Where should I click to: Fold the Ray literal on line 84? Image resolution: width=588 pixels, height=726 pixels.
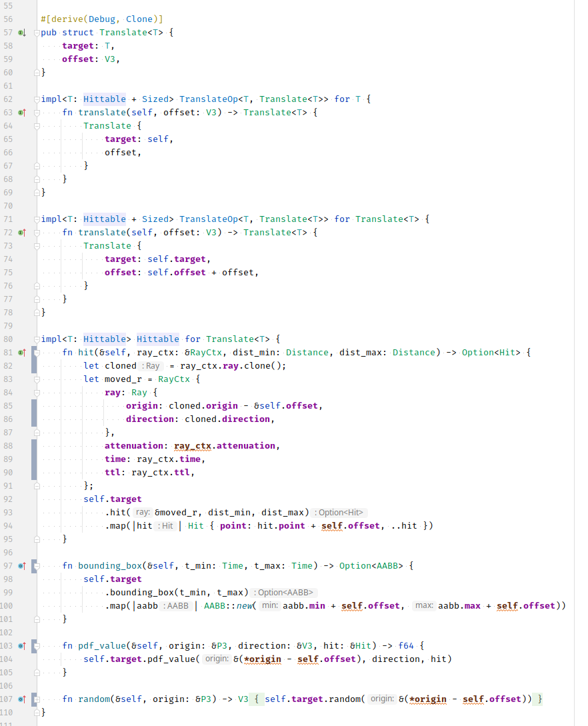[x=37, y=393]
